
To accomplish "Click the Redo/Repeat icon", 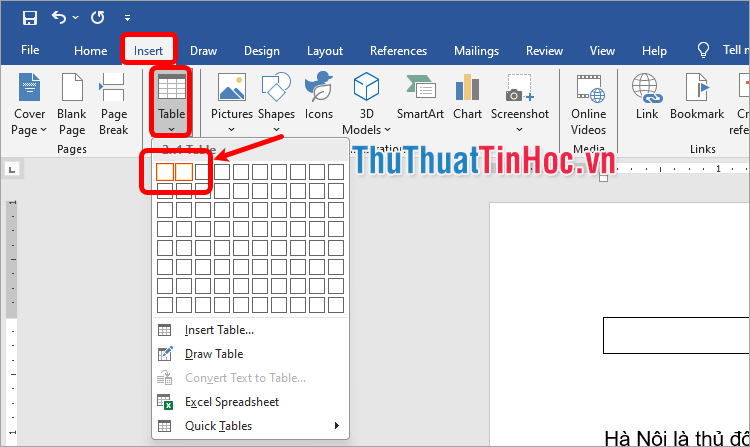I will pos(98,18).
